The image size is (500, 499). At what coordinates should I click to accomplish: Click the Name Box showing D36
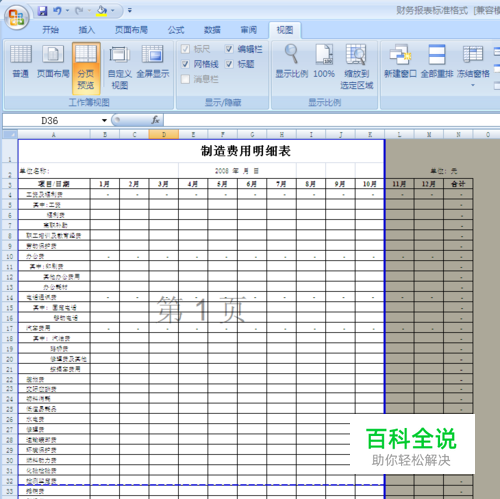50,120
